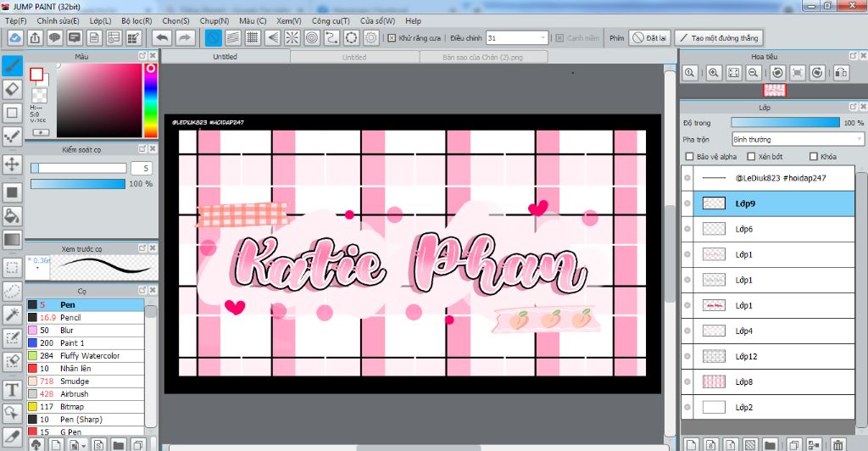The height and width of the screenshot is (451, 868).
Task: Toggle Bảo vệ alpha checkbox
Action: (x=689, y=157)
